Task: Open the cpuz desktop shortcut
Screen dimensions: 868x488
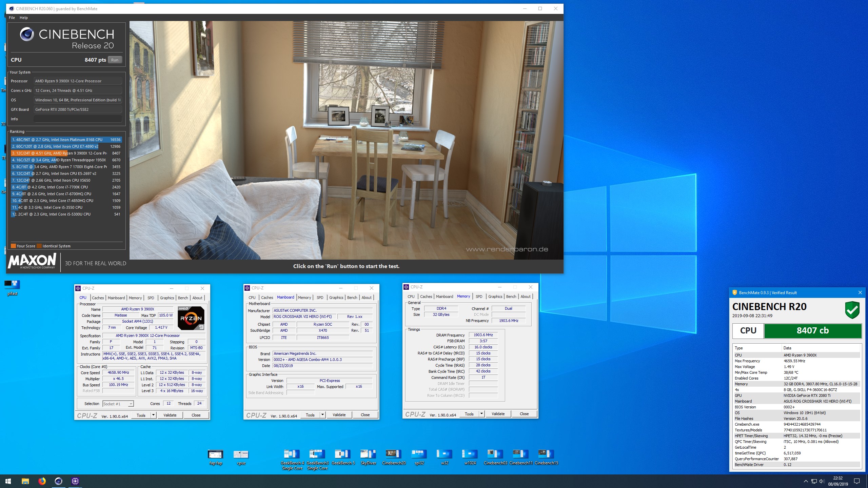Action: 241,457
